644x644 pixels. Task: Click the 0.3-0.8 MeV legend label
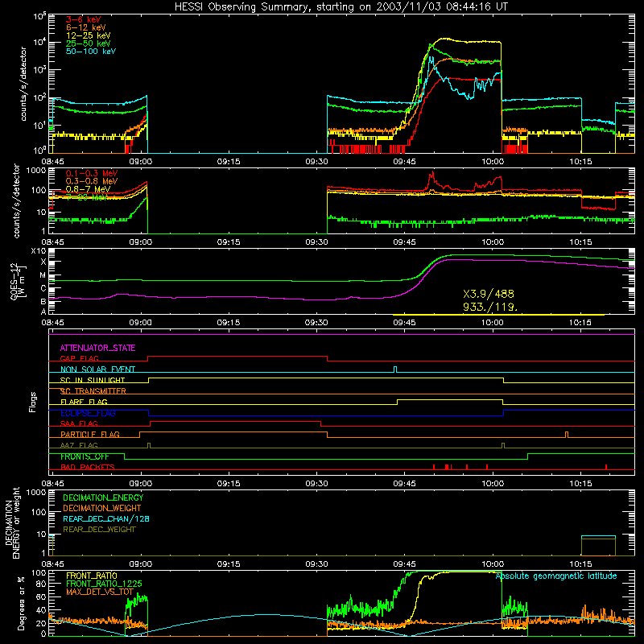coord(92,181)
